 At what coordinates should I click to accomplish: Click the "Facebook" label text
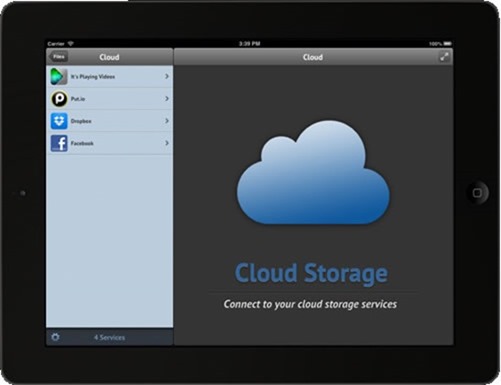(82, 143)
